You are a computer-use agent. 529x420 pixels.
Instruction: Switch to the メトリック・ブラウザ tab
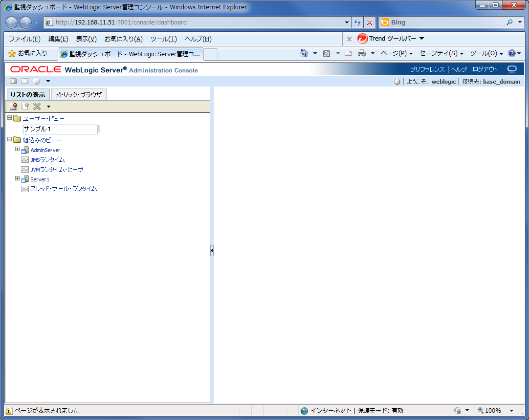[79, 95]
